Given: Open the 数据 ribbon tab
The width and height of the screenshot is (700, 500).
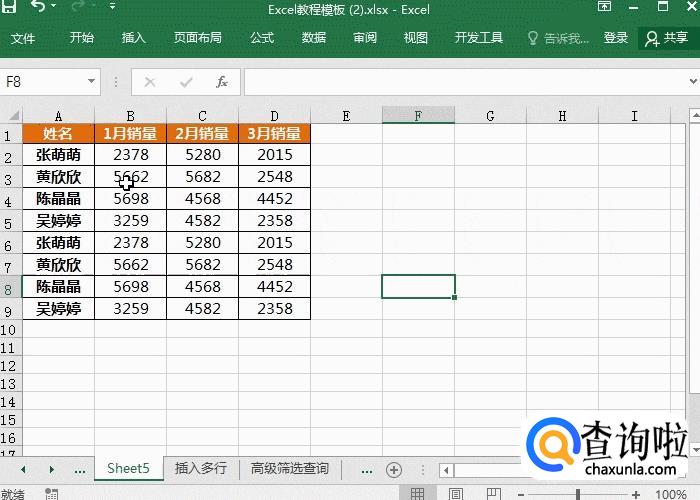Looking at the screenshot, I should tap(314, 38).
